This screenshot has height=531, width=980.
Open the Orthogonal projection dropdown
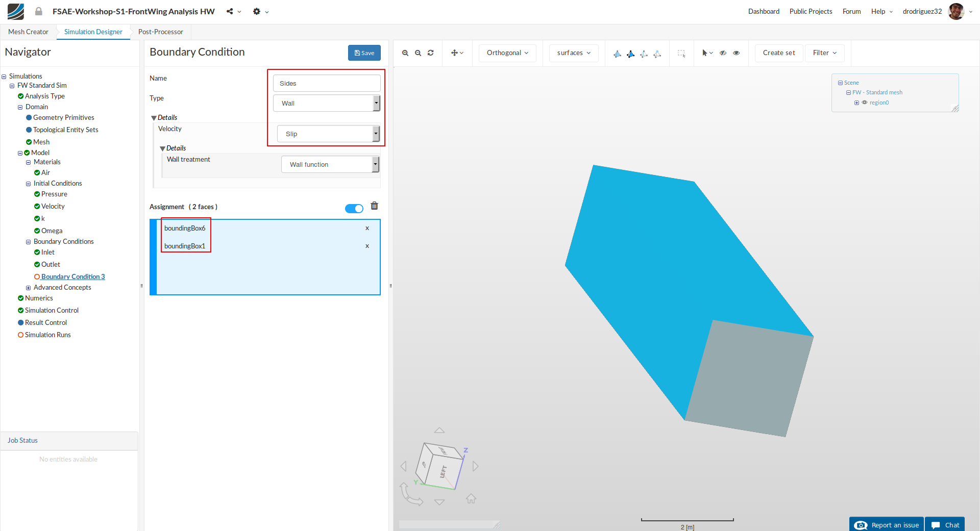pos(507,53)
